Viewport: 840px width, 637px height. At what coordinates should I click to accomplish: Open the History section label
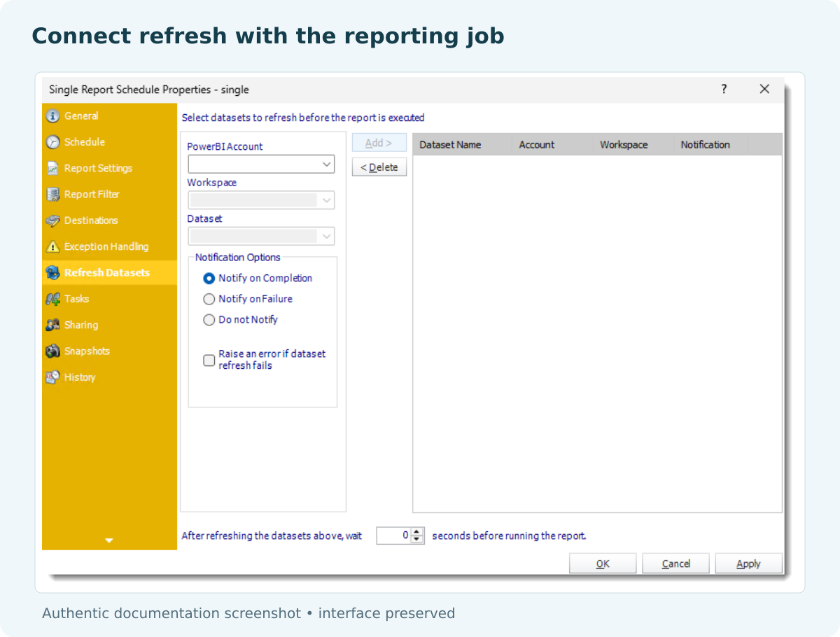tap(80, 377)
